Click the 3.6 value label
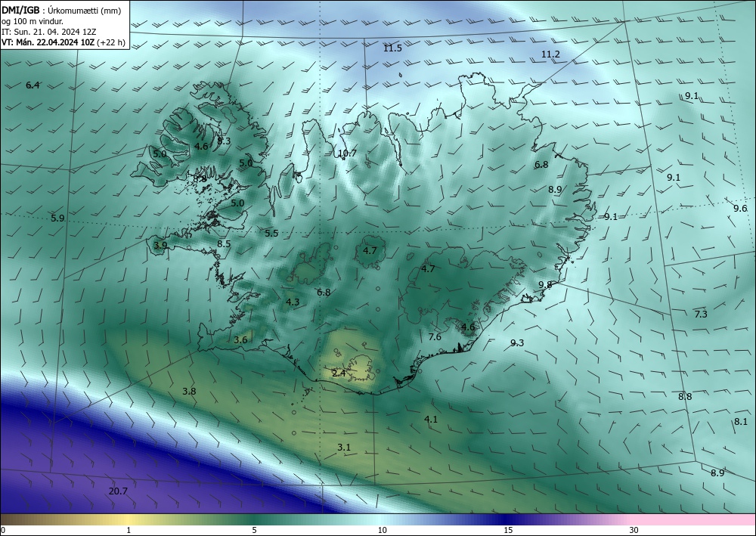756x536 pixels. [x=240, y=340]
